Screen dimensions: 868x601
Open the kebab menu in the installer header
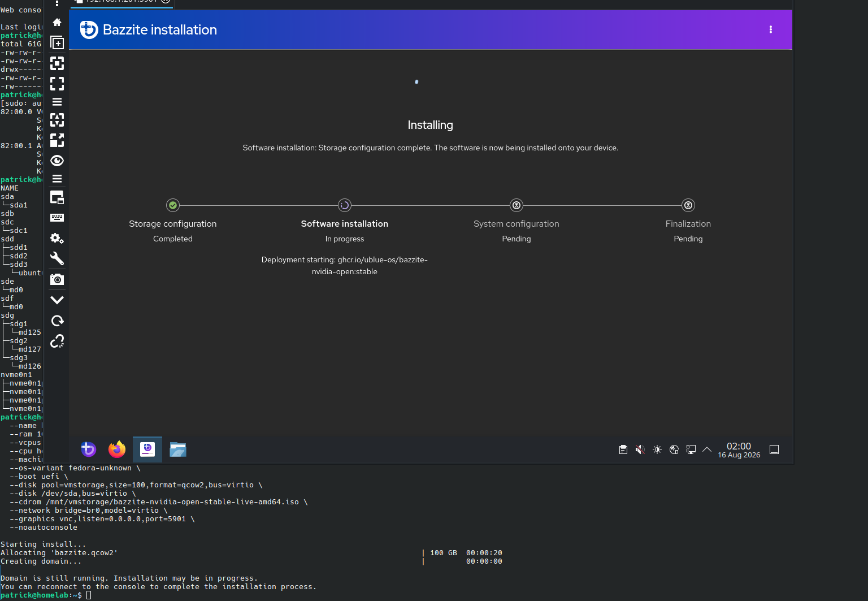(x=771, y=29)
